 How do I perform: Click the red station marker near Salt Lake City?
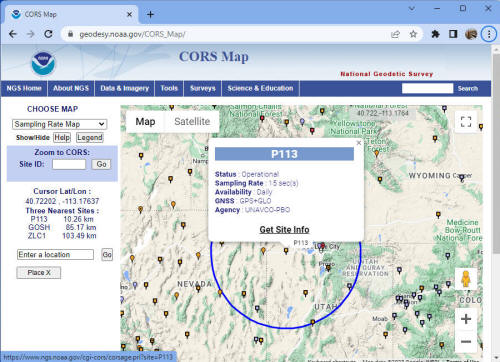tap(322, 246)
